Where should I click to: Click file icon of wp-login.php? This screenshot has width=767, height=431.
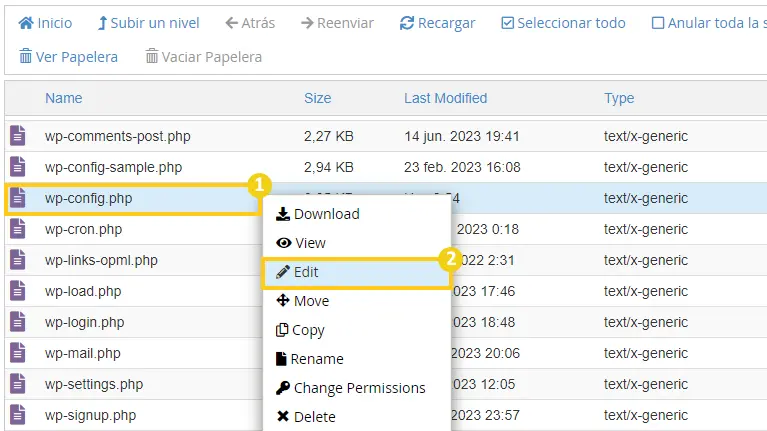18,322
